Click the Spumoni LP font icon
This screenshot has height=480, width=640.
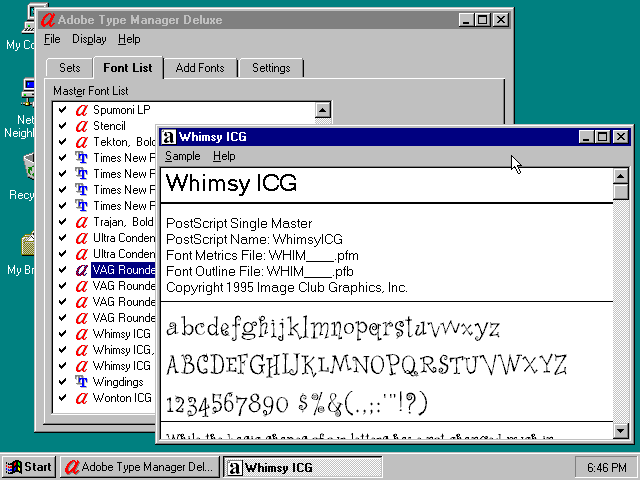click(81, 110)
